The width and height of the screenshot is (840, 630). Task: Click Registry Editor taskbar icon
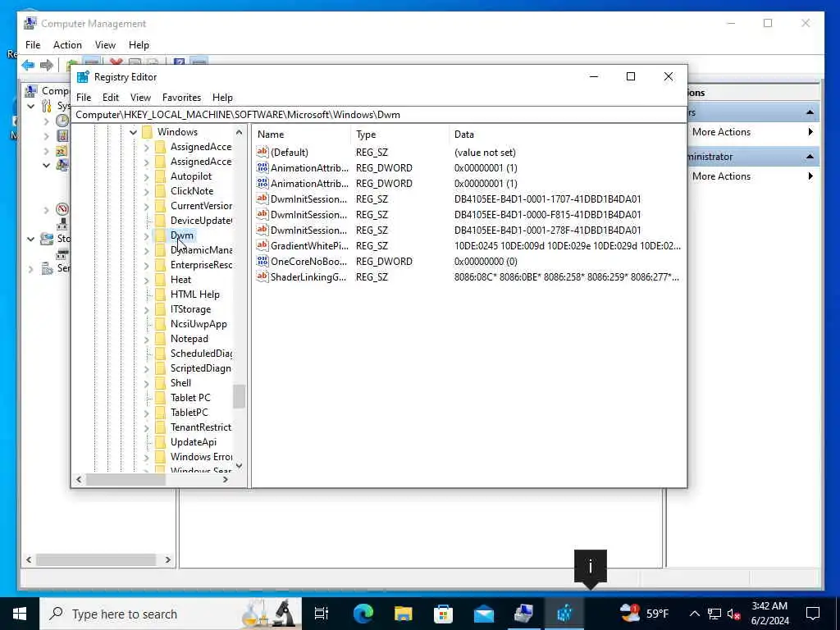pyautogui.click(x=564, y=614)
